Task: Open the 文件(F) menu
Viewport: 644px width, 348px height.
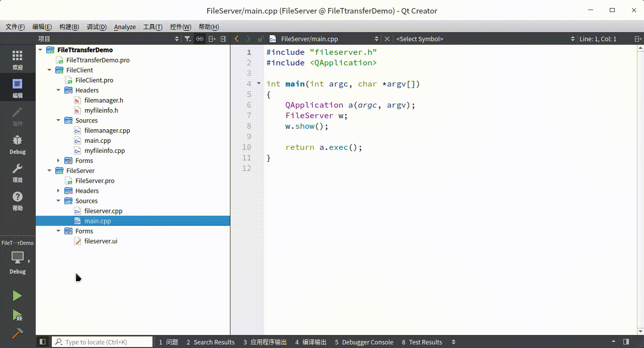Action: (15, 27)
